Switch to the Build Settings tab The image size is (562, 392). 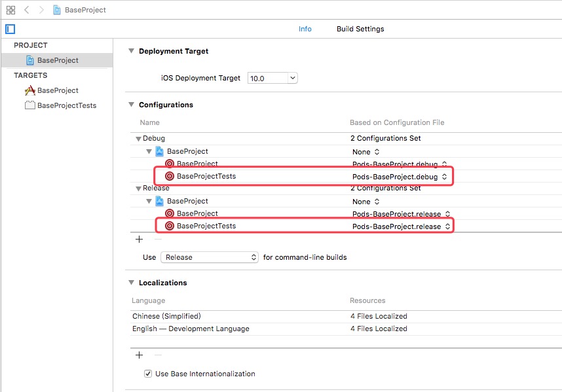(x=362, y=29)
